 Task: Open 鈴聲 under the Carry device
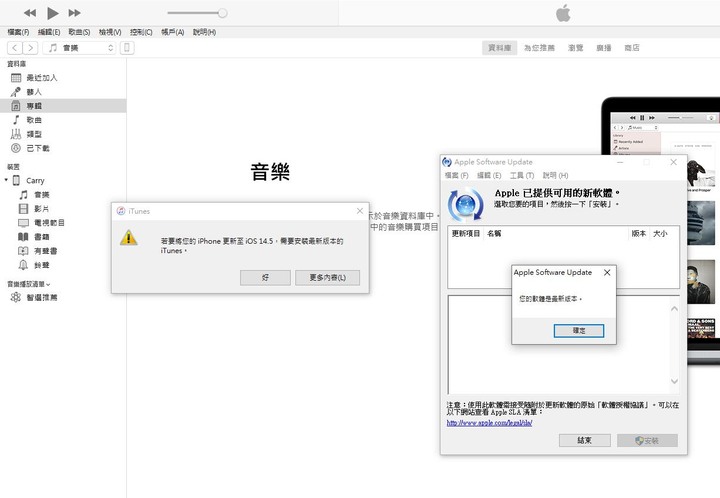(63, 265)
